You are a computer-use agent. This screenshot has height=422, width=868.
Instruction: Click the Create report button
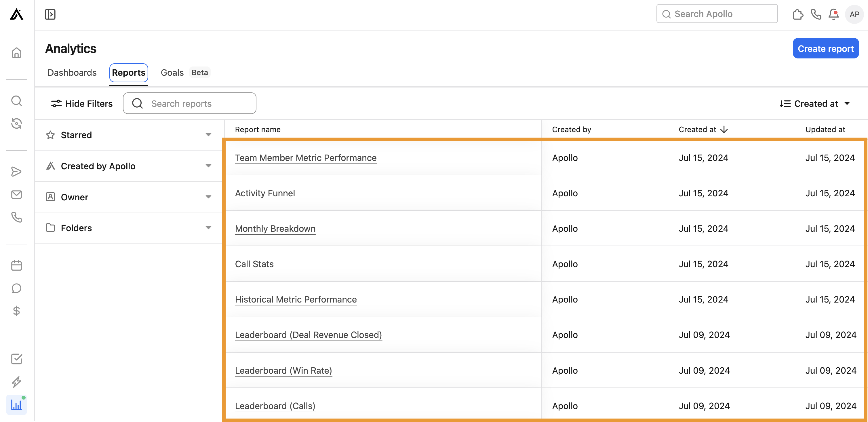coord(825,48)
